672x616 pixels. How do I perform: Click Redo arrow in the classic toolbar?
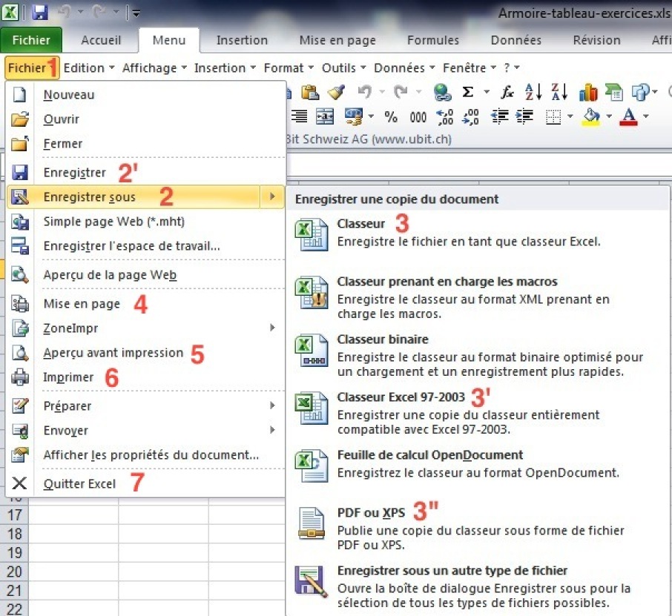[401, 92]
